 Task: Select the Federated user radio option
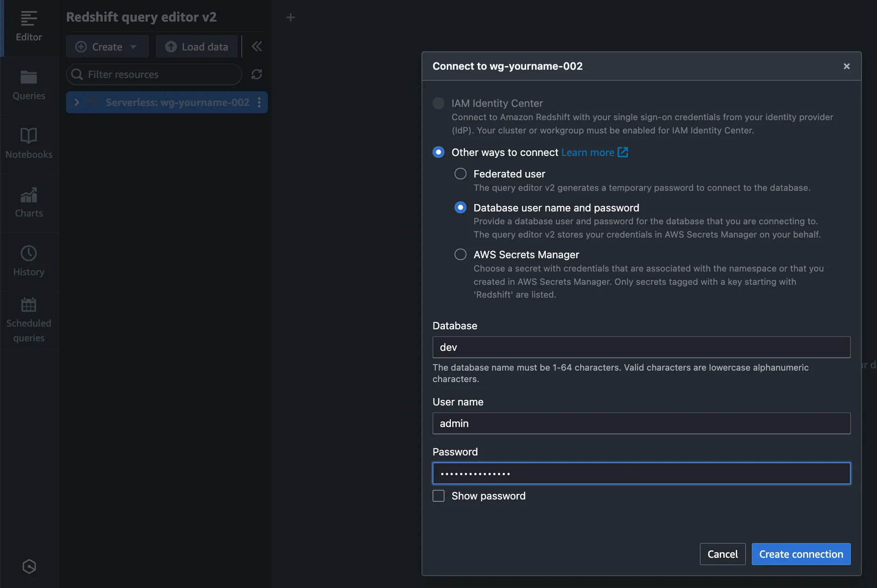[x=460, y=174]
